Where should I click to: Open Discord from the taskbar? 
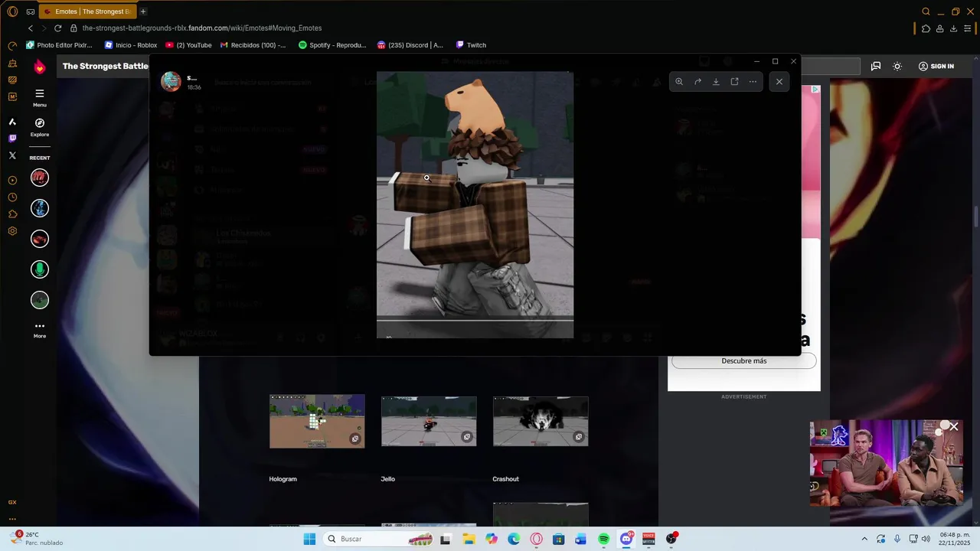pos(626,539)
